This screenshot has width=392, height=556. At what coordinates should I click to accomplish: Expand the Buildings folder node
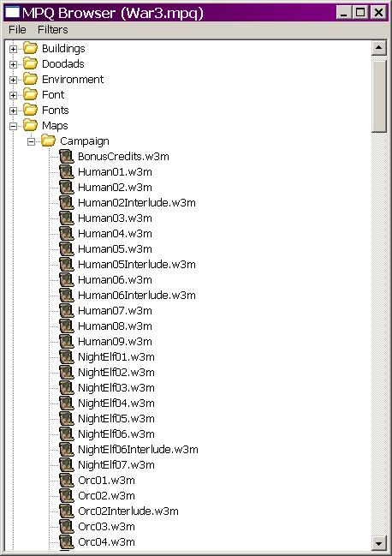13,49
